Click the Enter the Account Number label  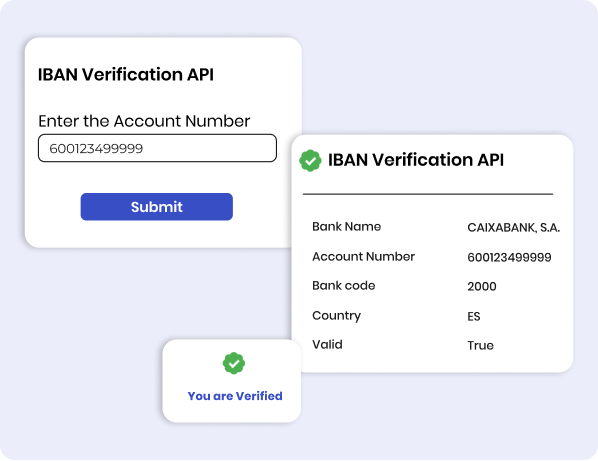coord(144,121)
